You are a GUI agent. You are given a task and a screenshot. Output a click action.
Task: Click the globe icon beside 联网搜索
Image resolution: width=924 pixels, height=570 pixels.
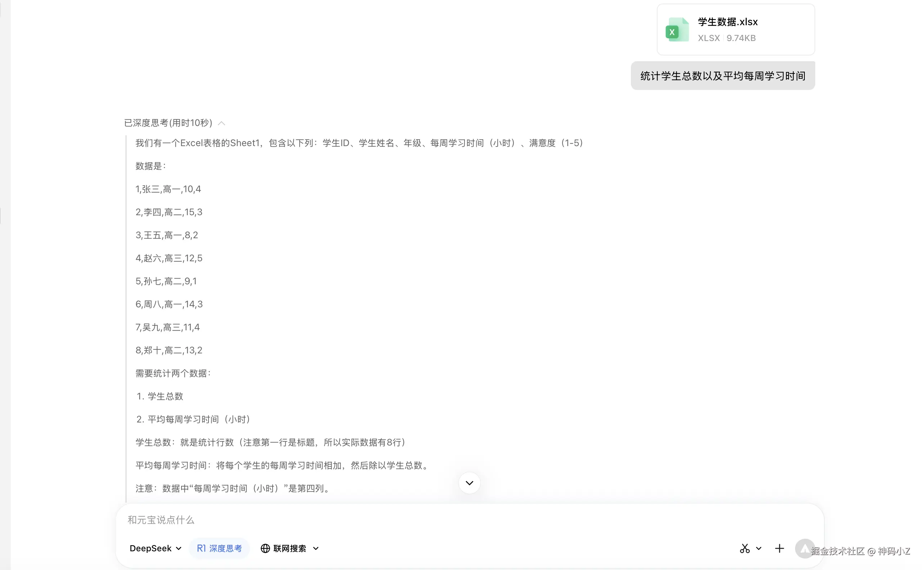[265, 548]
